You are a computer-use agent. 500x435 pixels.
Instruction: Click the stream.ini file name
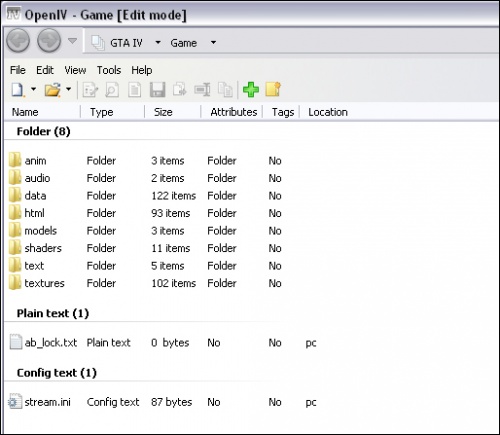tap(48, 402)
